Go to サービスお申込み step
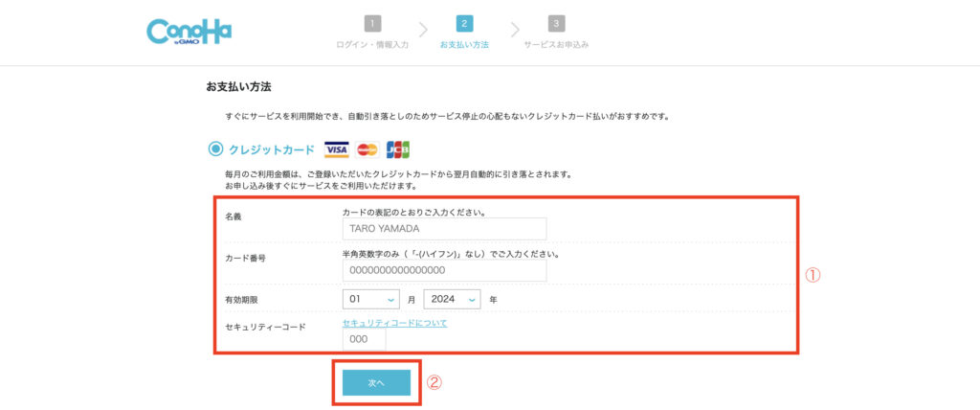This screenshot has height=410, width=980. pos(556,45)
